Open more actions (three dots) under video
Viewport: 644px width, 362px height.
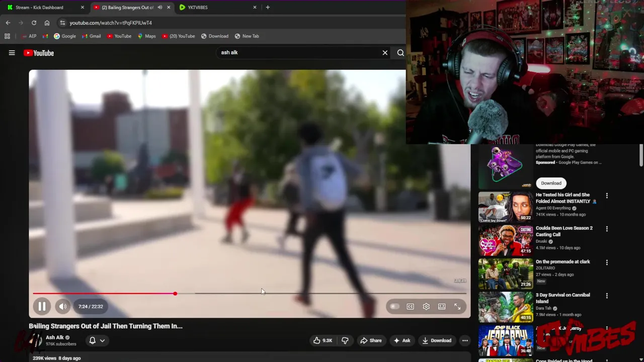[465, 340]
